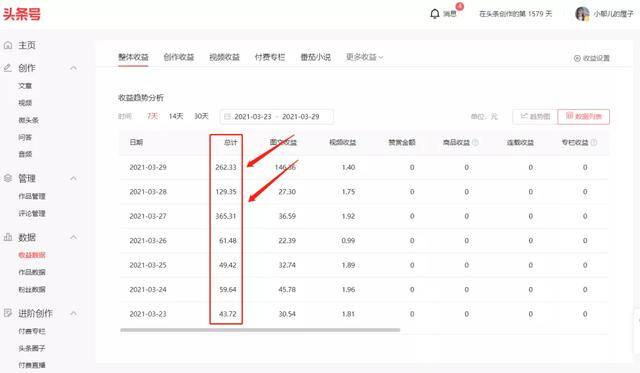Image resolution: width=640 pixels, height=373 pixels.
Task: Collapse the 进阶创作 sidebar section
Action: (73, 313)
